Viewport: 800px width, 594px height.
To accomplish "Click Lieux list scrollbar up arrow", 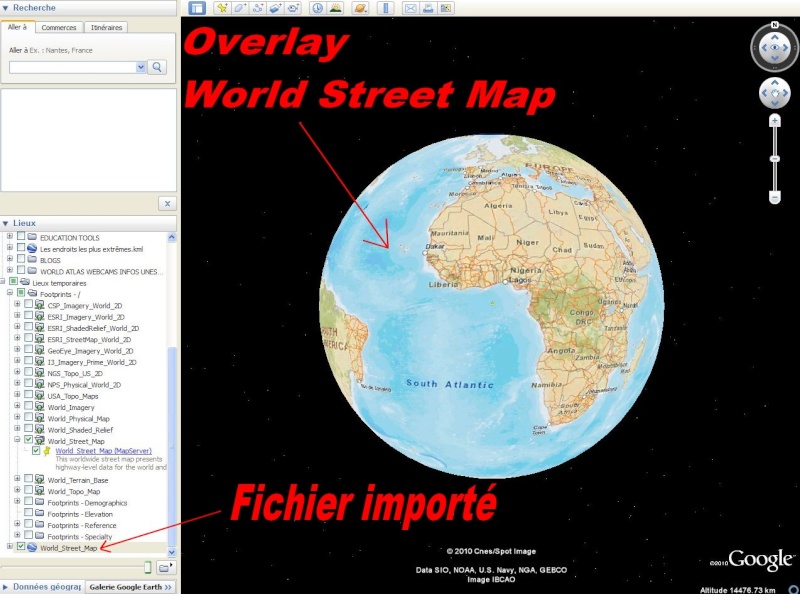I will coord(171,237).
